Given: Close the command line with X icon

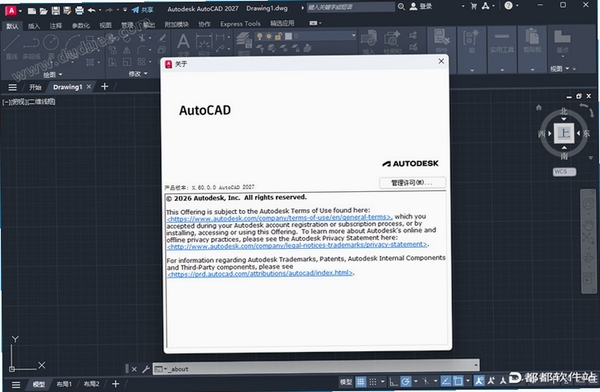Looking at the screenshot, I should point(134,369).
